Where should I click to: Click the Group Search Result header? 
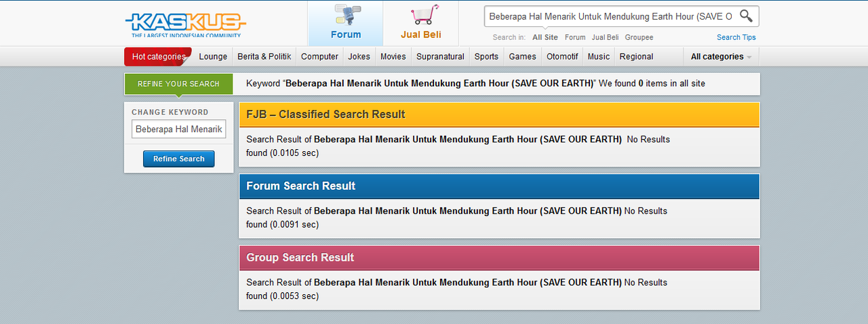click(499, 258)
